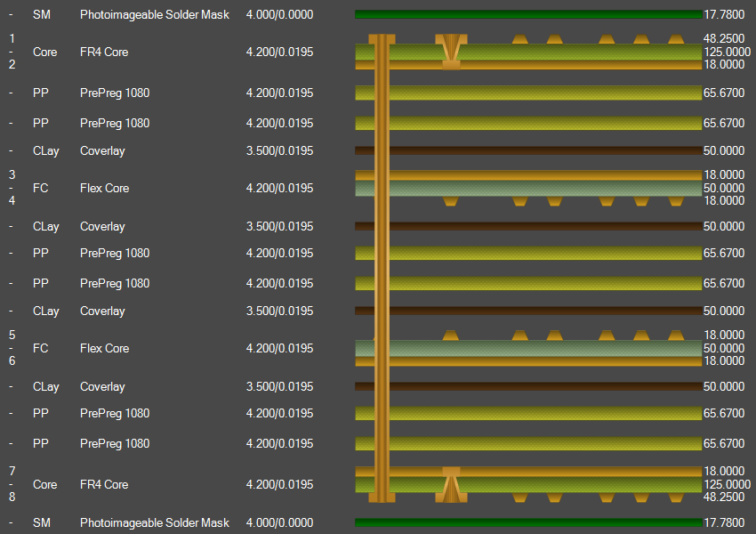Click 4.200/0.0195 in Flex Core 3-4 row
The image size is (756, 534).
pos(279,188)
